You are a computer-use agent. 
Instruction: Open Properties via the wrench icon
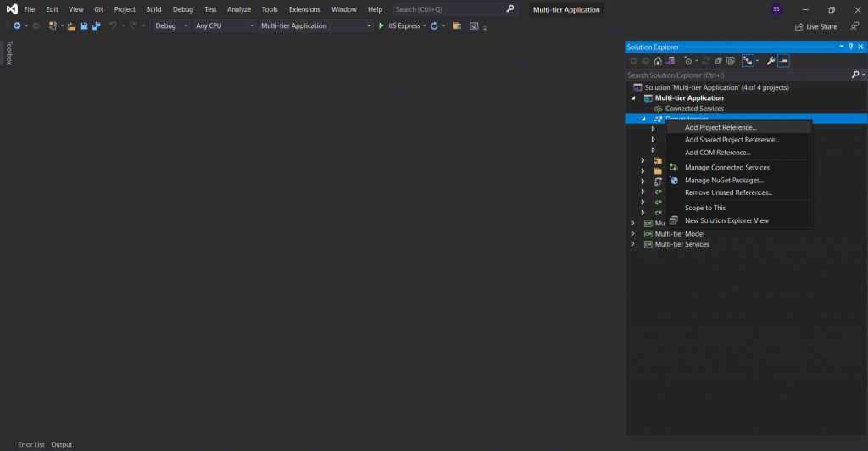[x=771, y=61]
